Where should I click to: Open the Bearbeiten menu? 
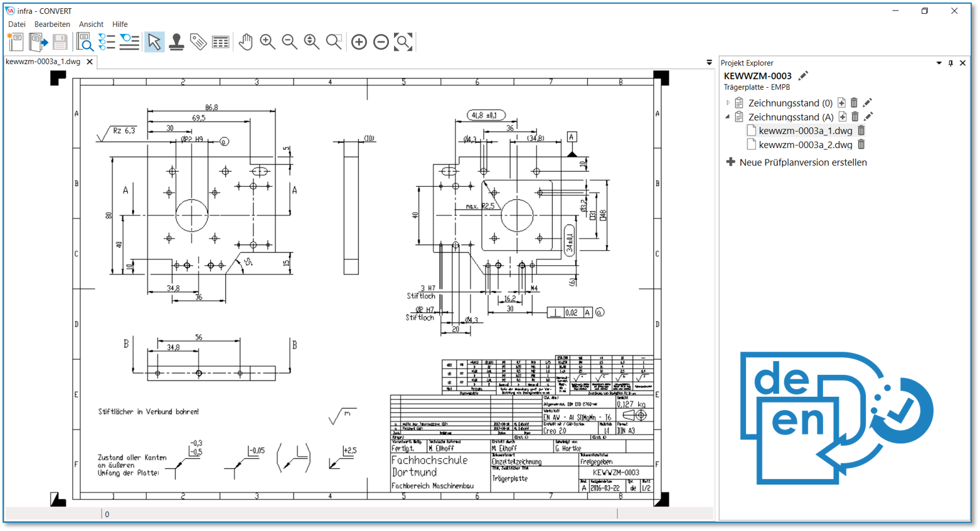coord(52,24)
